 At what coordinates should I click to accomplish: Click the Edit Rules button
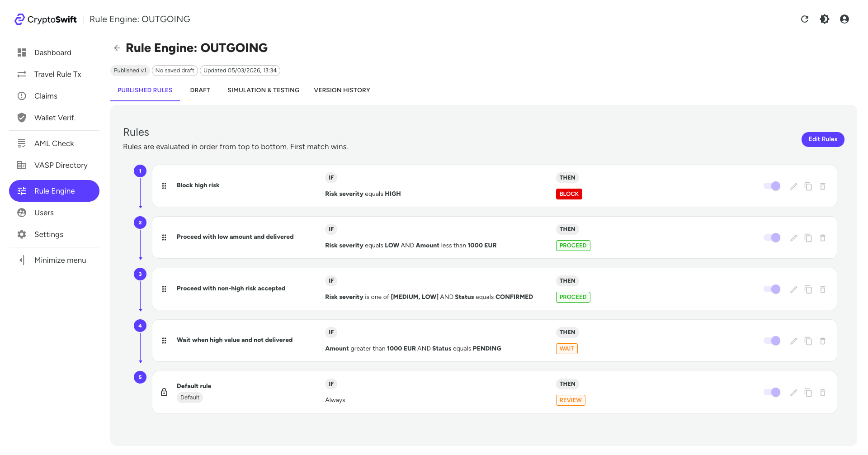[x=822, y=139]
